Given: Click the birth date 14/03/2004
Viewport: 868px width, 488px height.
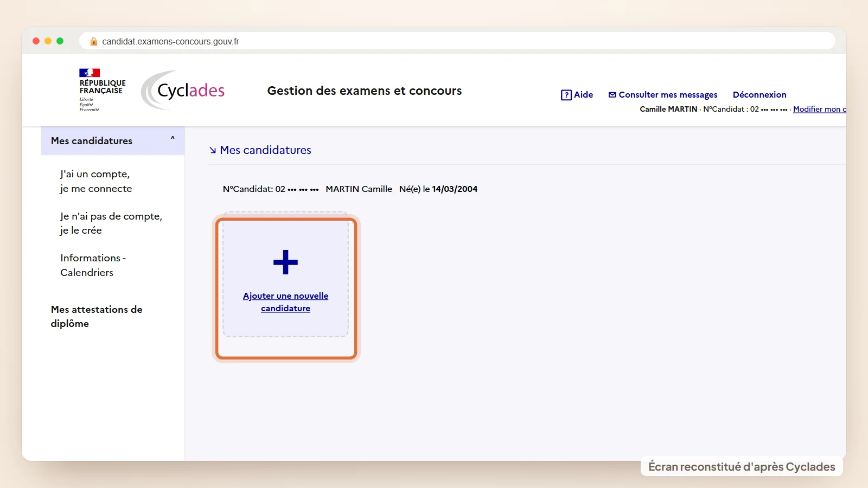Looking at the screenshot, I should click(455, 189).
